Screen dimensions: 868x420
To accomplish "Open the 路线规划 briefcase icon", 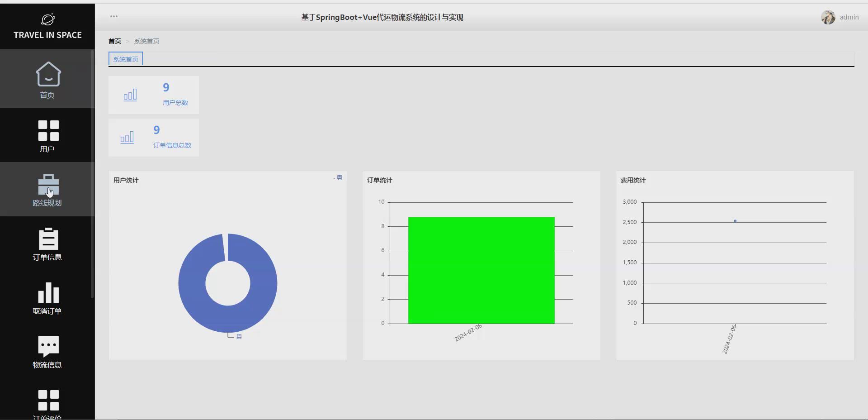I will 48,184.
